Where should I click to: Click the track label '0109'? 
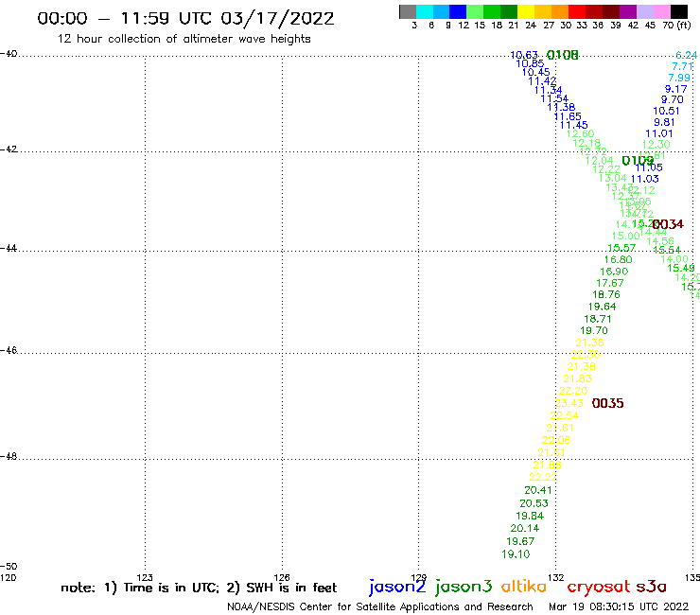point(638,161)
